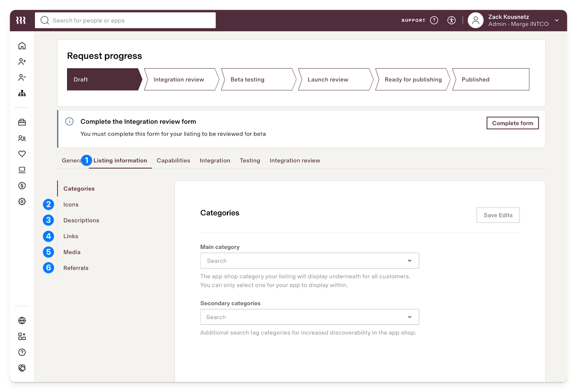Click the Zack Kousnetz name in header
Image resolution: width=577 pixels, height=392 pixels.
pos(508,17)
